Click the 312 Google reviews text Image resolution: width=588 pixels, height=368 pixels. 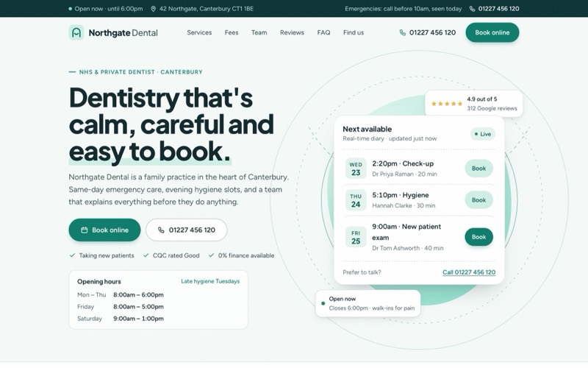[492, 108]
